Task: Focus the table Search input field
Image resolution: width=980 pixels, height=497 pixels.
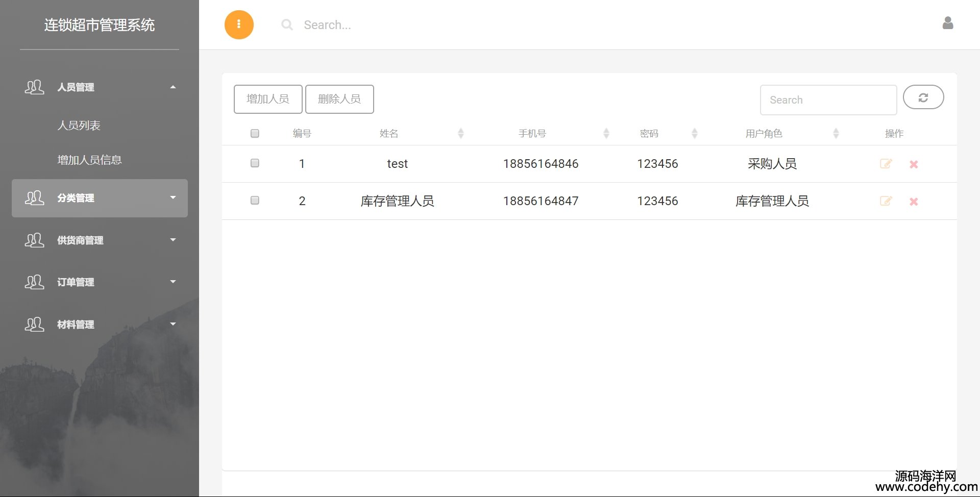Action: [x=828, y=100]
